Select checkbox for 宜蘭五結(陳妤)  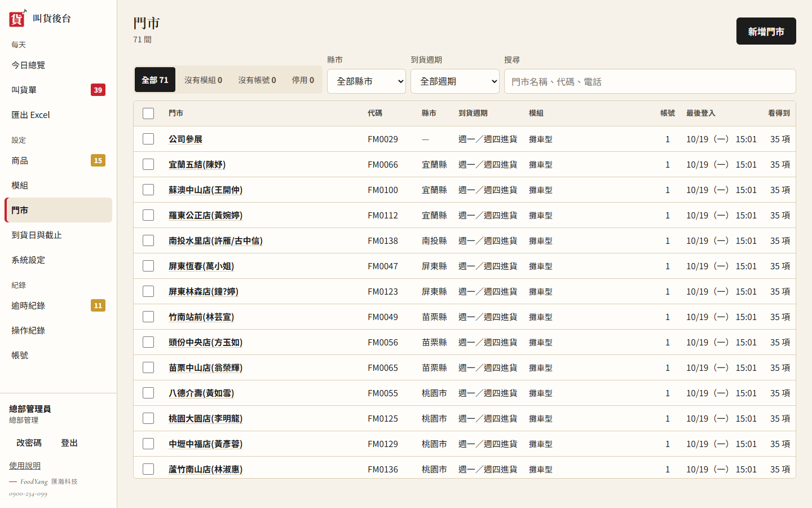coord(148,164)
